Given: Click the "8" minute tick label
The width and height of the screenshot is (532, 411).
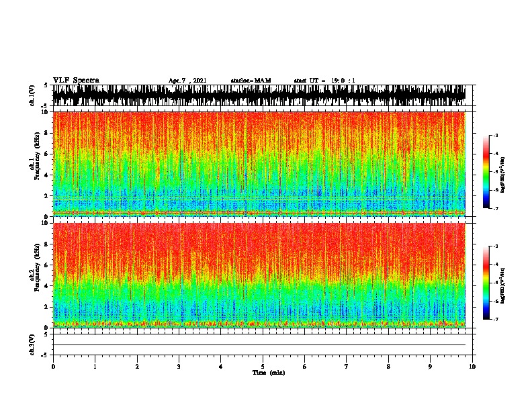Looking at the screenshot, I should pyautogui.click(x=388, y=367).
